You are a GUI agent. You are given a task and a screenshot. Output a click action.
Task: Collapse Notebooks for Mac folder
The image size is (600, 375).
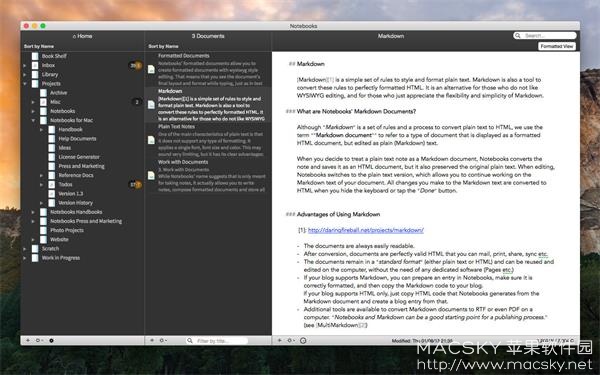tap(33, 120)
